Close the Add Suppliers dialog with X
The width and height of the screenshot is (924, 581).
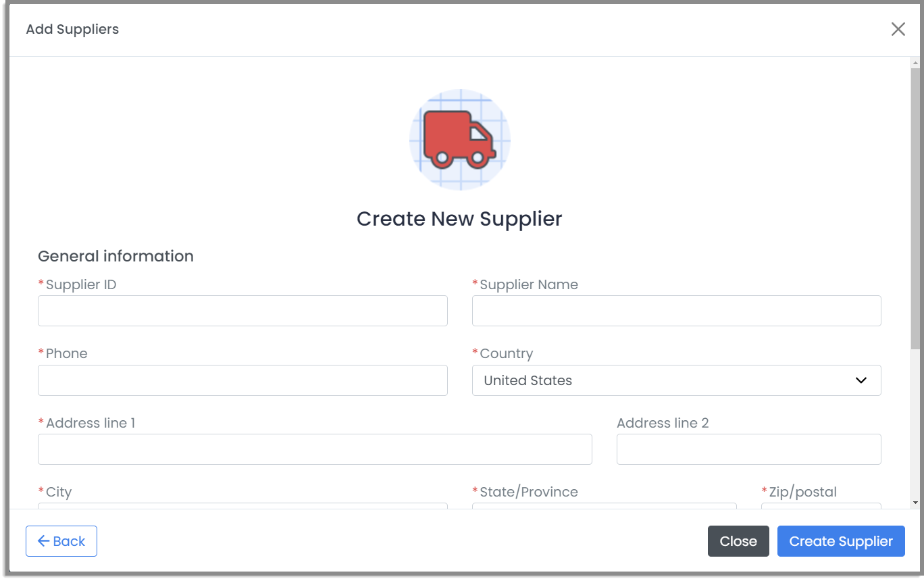tap(898, 29)
